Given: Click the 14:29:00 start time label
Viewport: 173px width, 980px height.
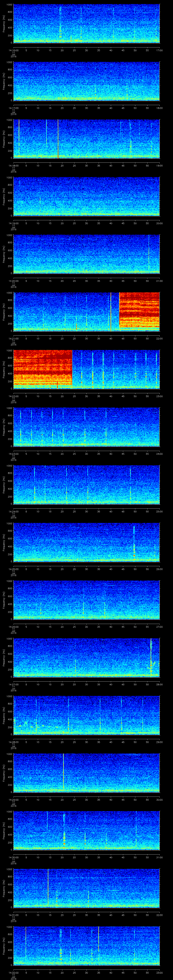Looking at the screenshot, I should 13,800.
